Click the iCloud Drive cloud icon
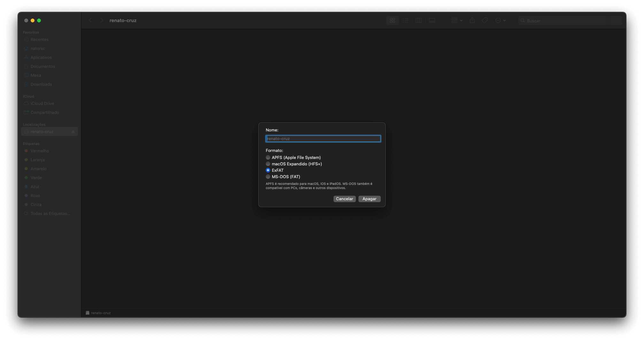Image resolution: width=644 pixels, height=341 pixels. [x=26, y=104]
